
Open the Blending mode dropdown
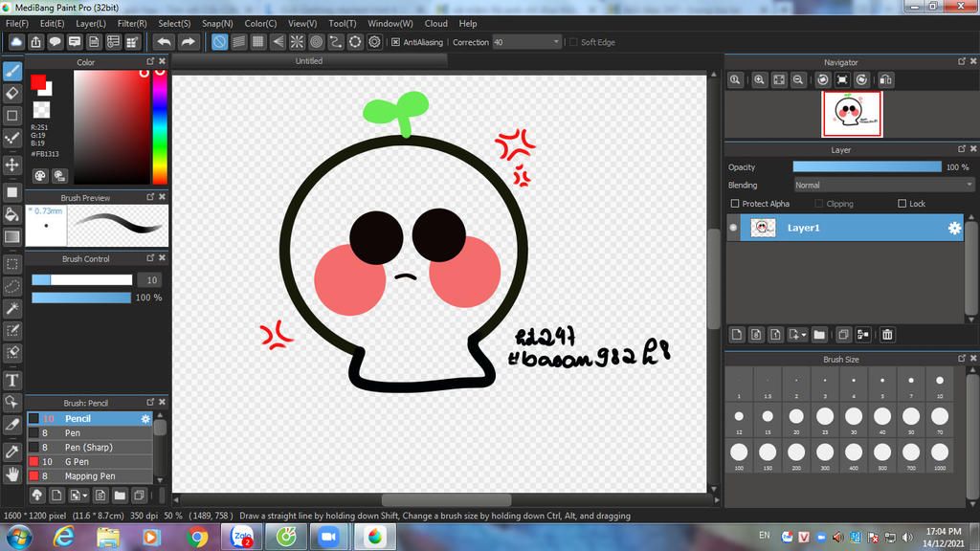883,185
